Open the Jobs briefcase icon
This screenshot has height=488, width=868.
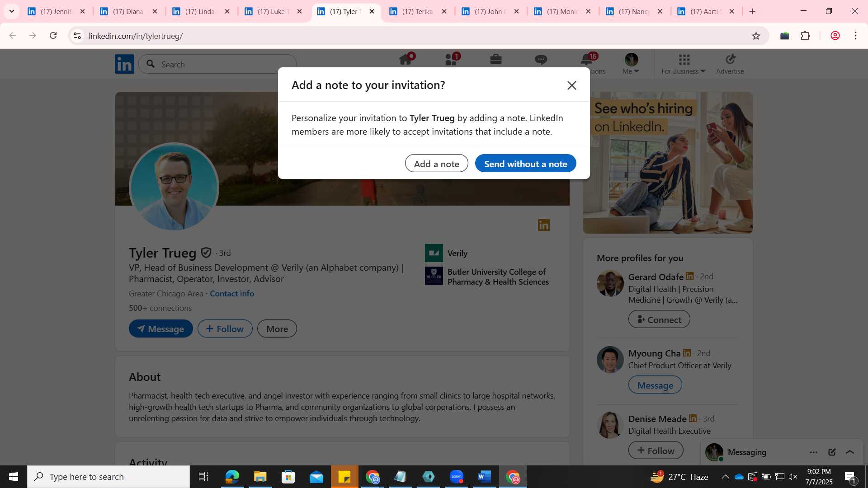(x=496, y=60)
